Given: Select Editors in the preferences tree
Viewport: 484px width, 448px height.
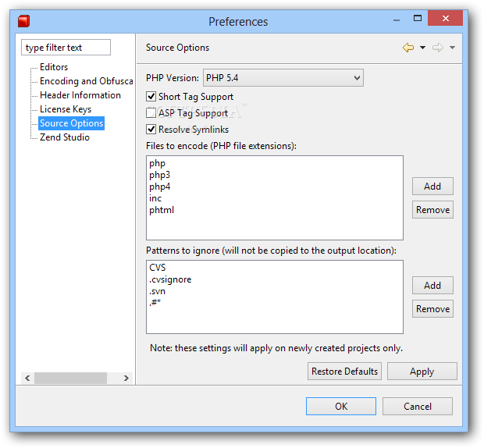Looking at the screenshot, I should [54, 67].
